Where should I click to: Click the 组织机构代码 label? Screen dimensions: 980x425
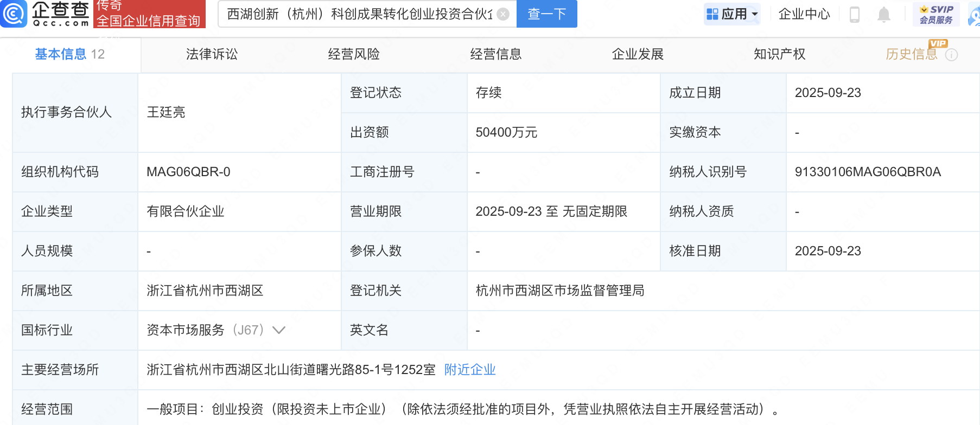60,172
